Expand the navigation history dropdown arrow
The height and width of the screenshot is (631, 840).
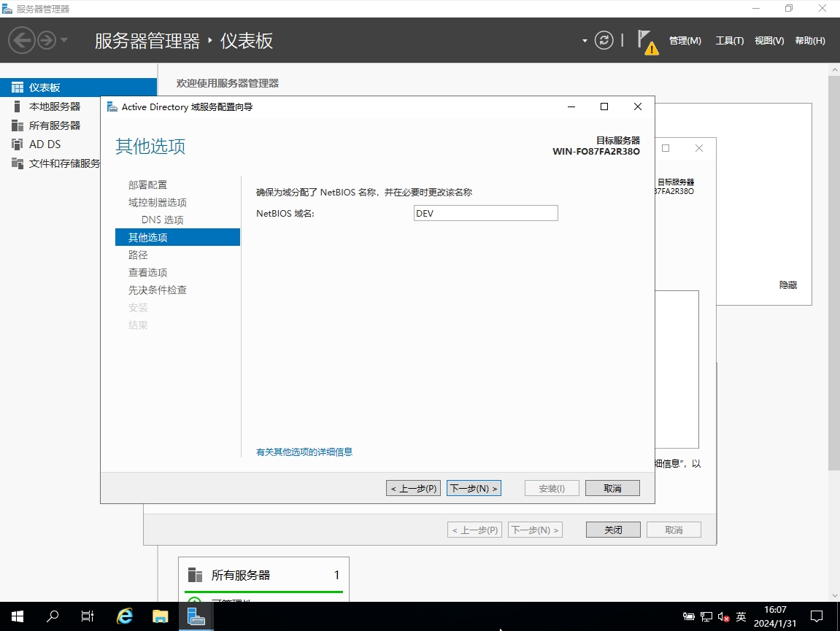(x=64, y=40)
